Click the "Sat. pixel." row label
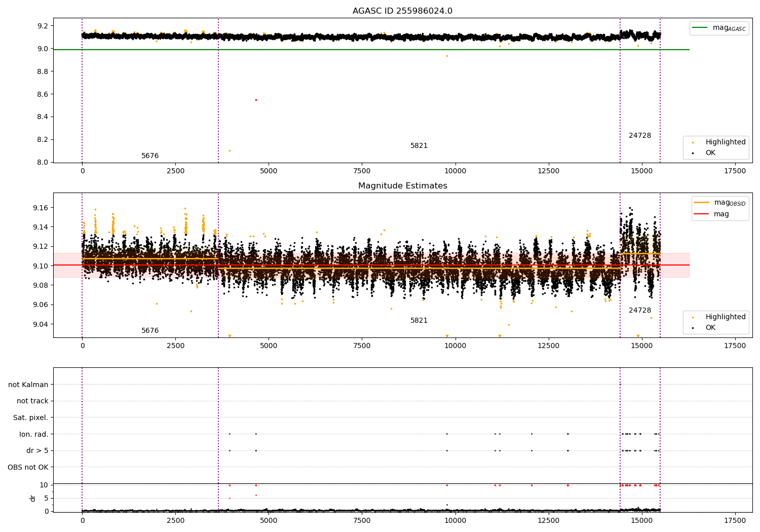Viewport: 760px width, 532px height. point(31,418)
